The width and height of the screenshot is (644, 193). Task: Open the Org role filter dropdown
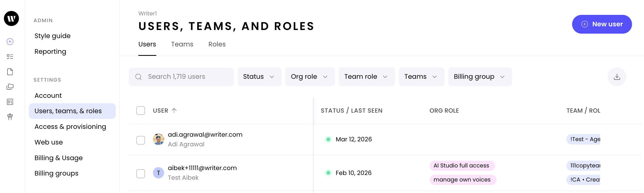point(310,77)
